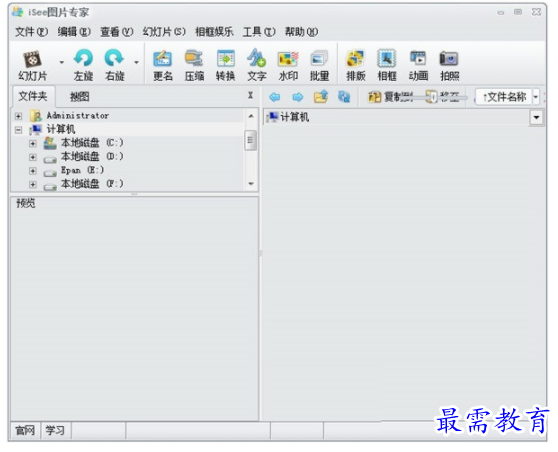Expand the Administrator tree node
Image resolution: width=558 pixels, height=452 pixels.
click(19, 116)
